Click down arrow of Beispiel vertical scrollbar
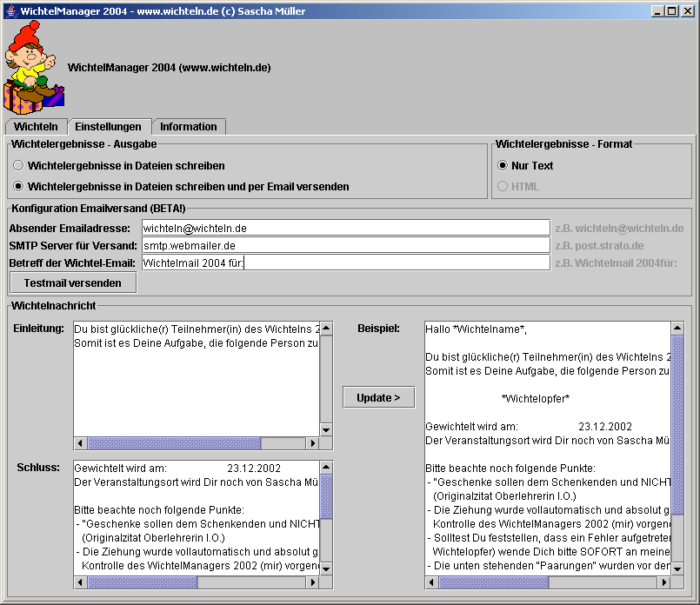This screenshot has height=605, width=700. tap(677, 568)
